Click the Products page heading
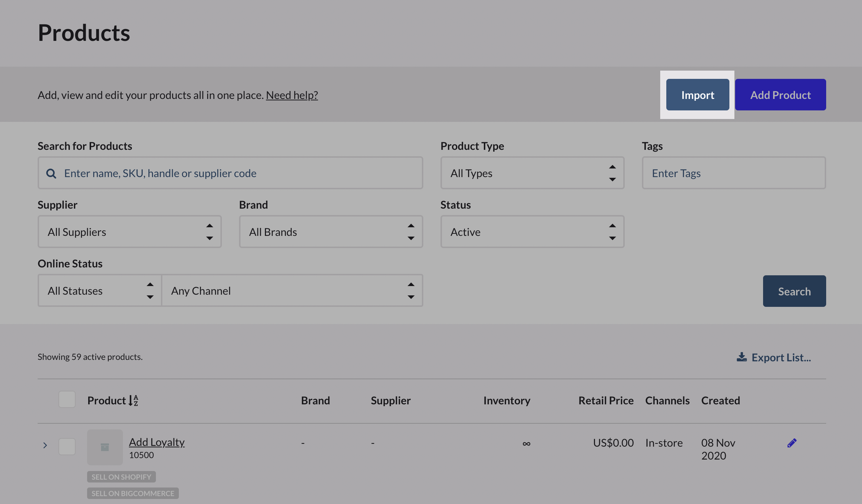This screenshot has height=504, width=862. tap(84, 33)
